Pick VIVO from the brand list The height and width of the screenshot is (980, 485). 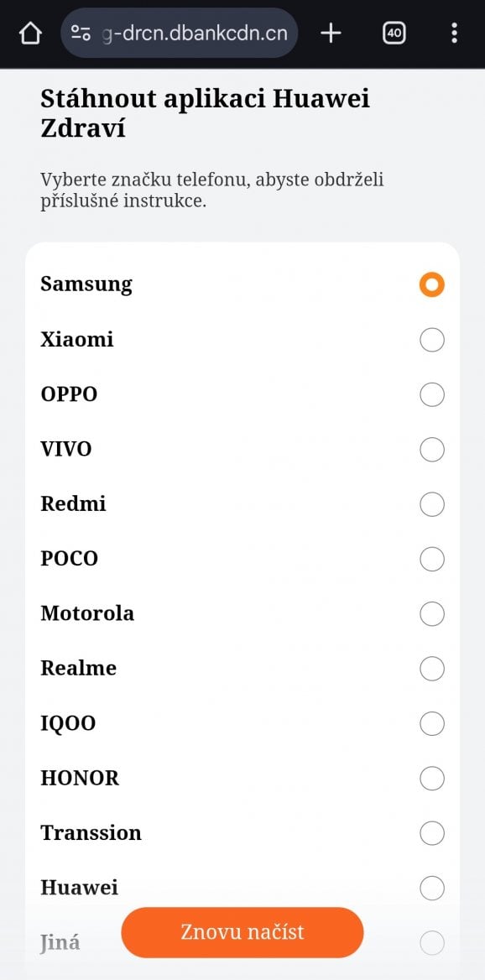coord(431,449)
